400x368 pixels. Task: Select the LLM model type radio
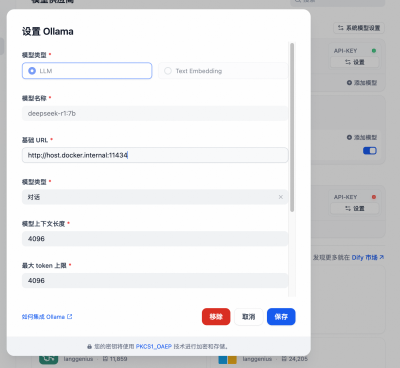pyautogui.click(x=87, y=71)
